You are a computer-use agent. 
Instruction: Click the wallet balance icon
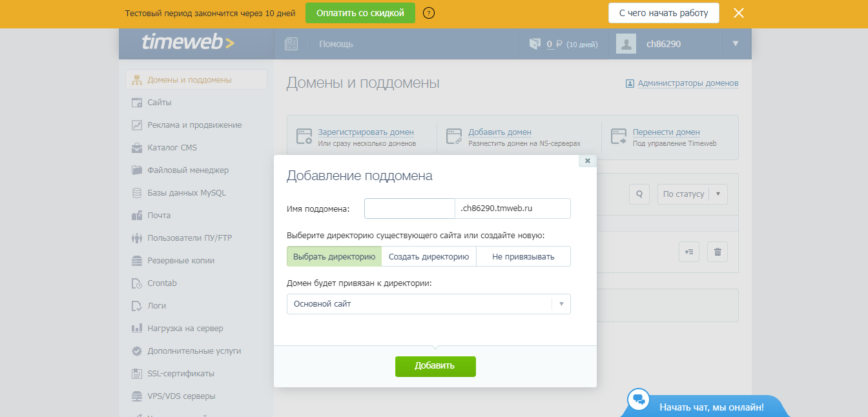coord(535,44)
